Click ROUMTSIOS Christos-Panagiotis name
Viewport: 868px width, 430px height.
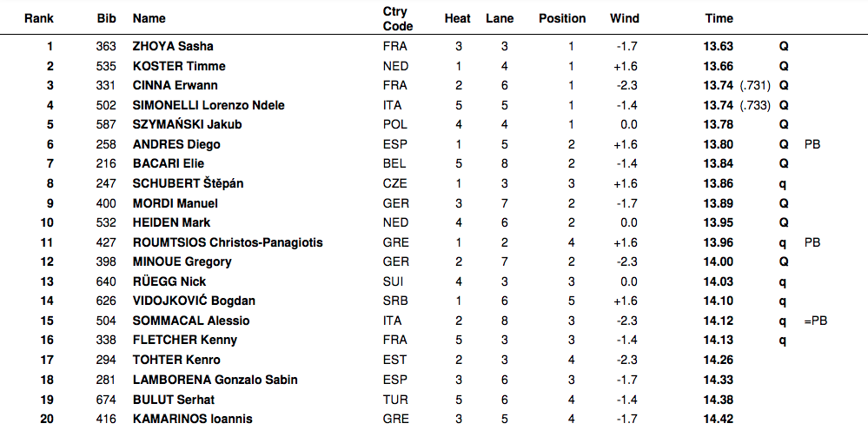coord(227,242)
